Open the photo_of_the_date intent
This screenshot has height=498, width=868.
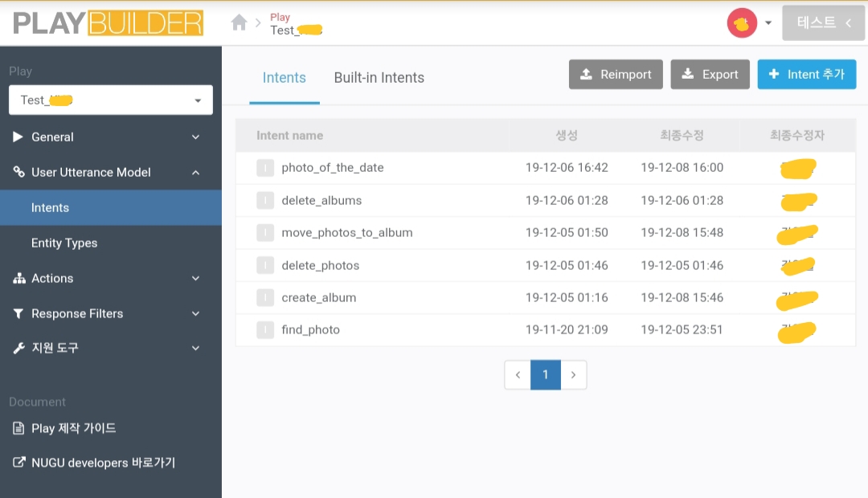pos(332,168)
